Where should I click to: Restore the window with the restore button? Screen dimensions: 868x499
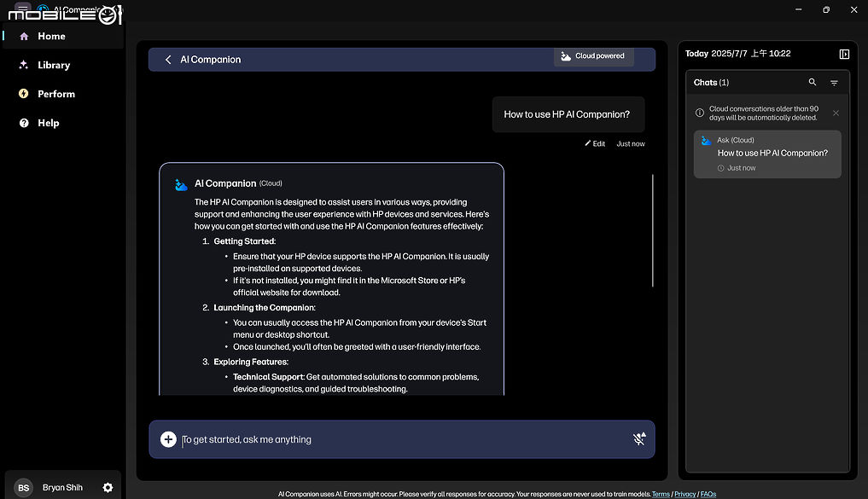point(826,9)
